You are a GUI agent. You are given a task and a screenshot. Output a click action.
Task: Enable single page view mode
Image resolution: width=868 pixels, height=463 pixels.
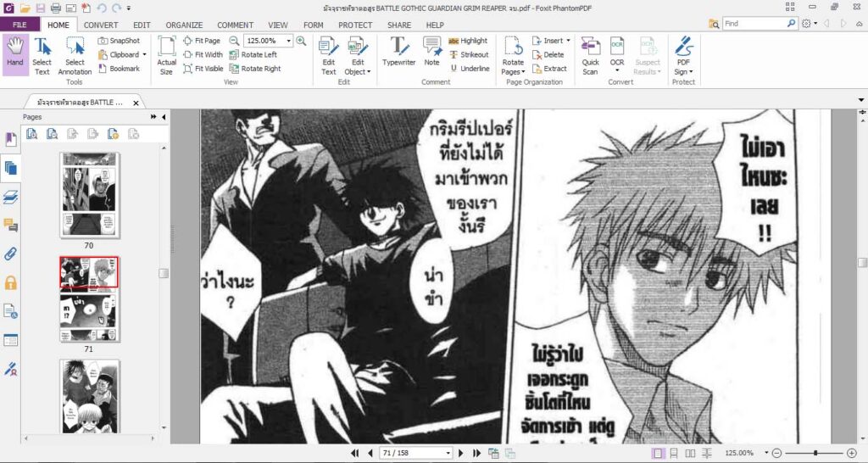click(x=657, y=453)
